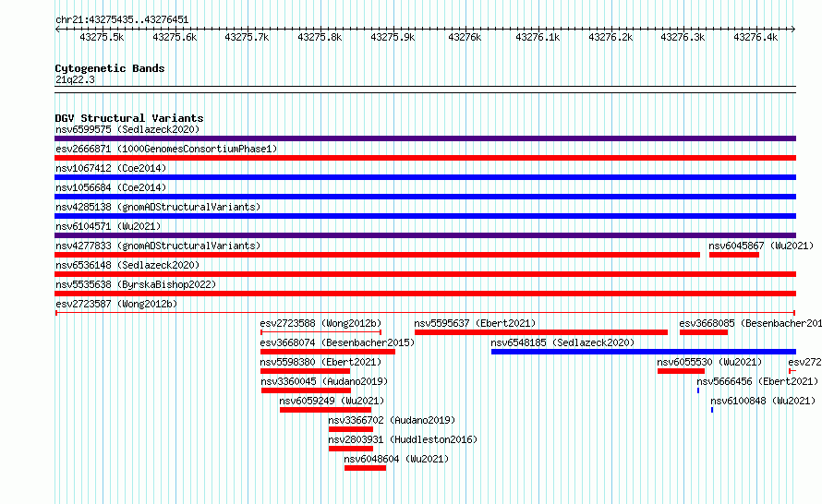The width and height of the screenshot is (822, 504).
Task: Click the nsv6048604 (Wu2021) label
Action: coord(396,459)
